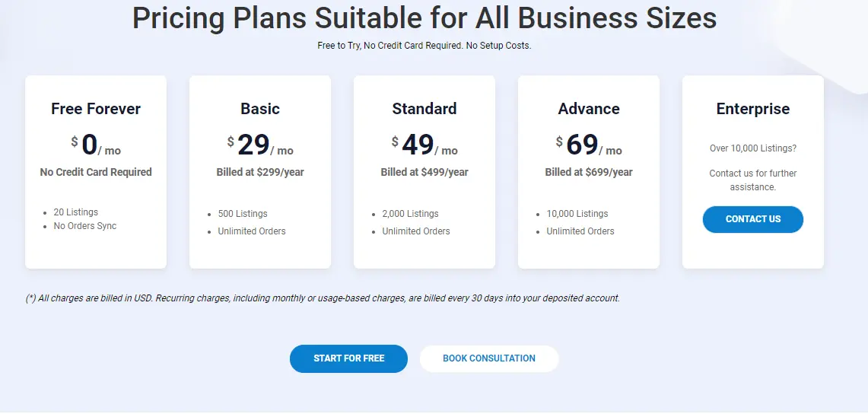Screen dimensions: 868x414
Task: Select the Enterprise plan heading
Action: pos(753,109)
